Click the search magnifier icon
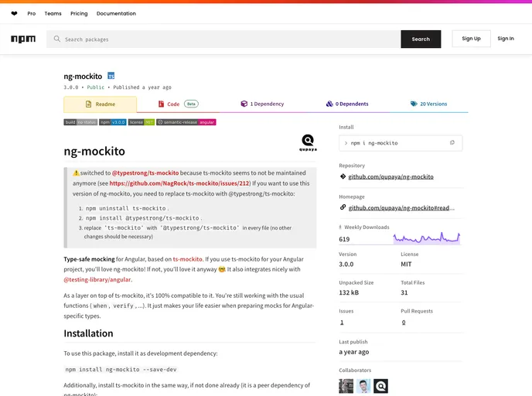The height and width of the screenshot is (396, 532). tap(57, 39)
